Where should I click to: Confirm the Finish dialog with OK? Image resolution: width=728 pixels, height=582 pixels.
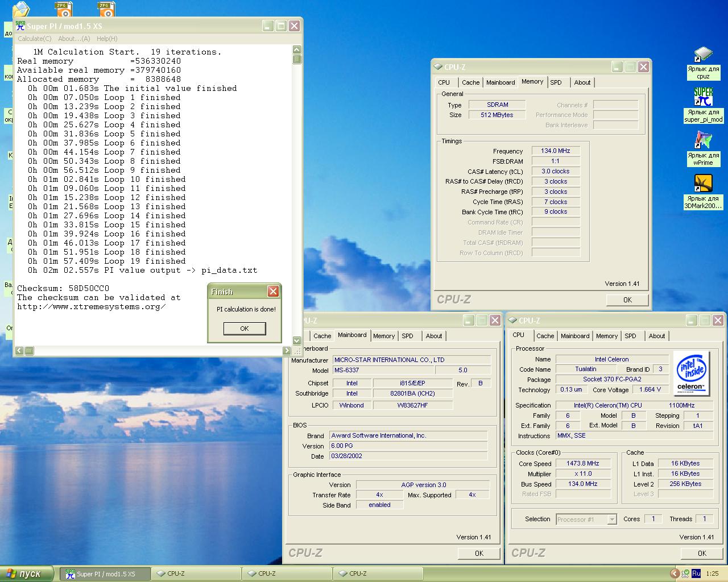(245, 329)
